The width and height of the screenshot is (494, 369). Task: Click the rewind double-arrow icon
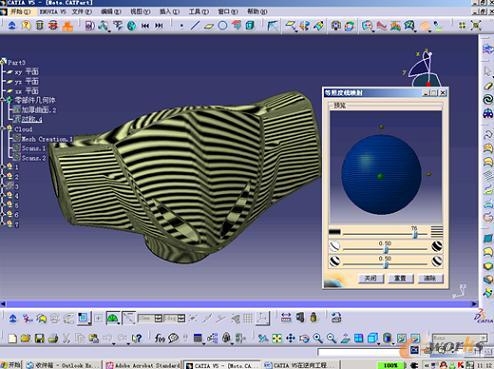tap(145, 26)
